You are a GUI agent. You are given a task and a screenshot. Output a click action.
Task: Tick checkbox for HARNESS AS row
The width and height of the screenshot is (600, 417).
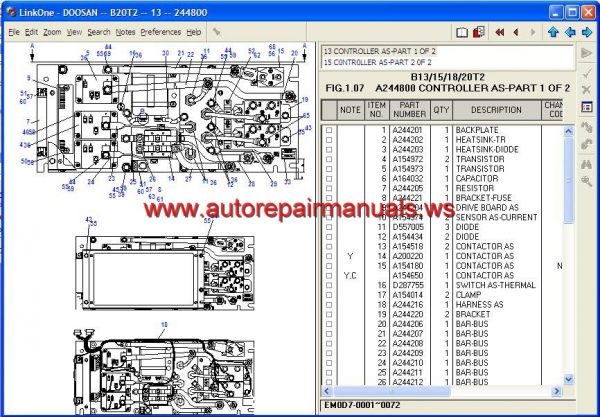point(329,305)
